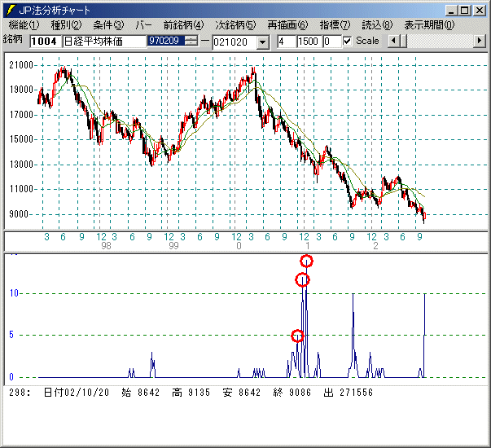Image resolution: width=491 pixels, height=448 pixels.
Task: Open the 機能(1) menu
Action: click(x=24, y=25)
